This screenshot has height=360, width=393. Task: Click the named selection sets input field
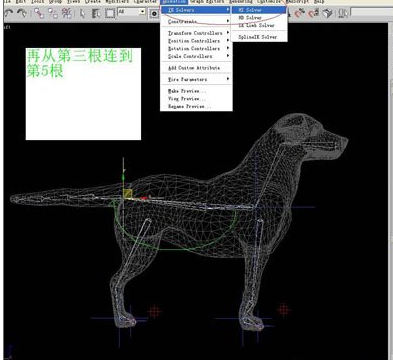(371, 12)
